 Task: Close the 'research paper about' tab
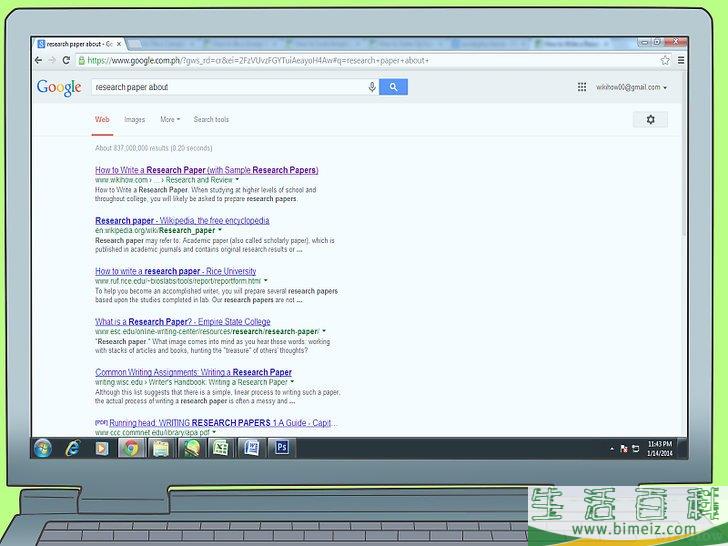[x=119, y=44]
